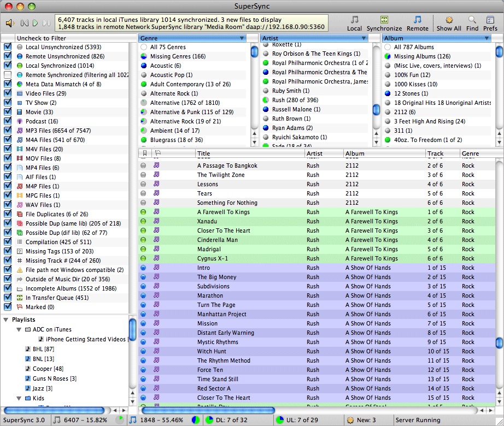Click the Marked flag filter icon
Viewport: 504px width, 426px height.
20,307
